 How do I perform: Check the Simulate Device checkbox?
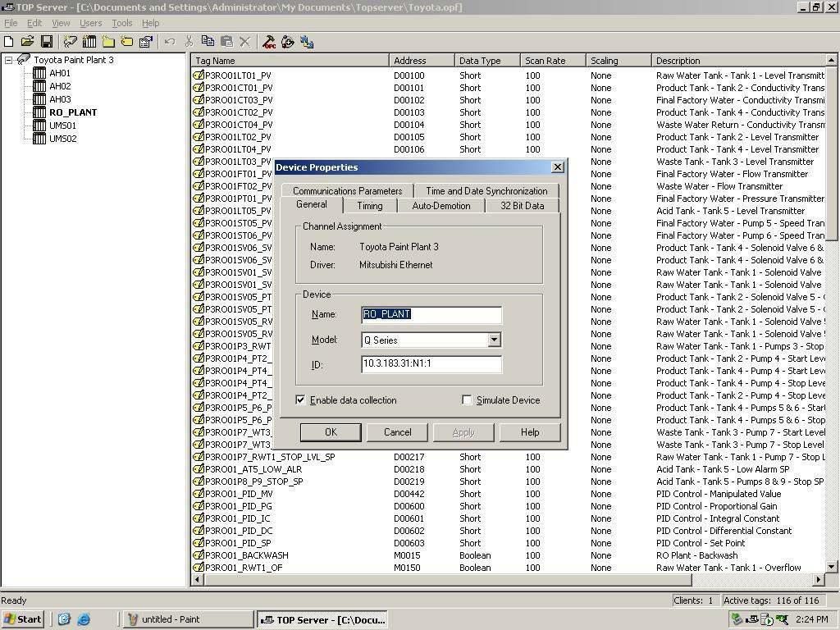467,400
